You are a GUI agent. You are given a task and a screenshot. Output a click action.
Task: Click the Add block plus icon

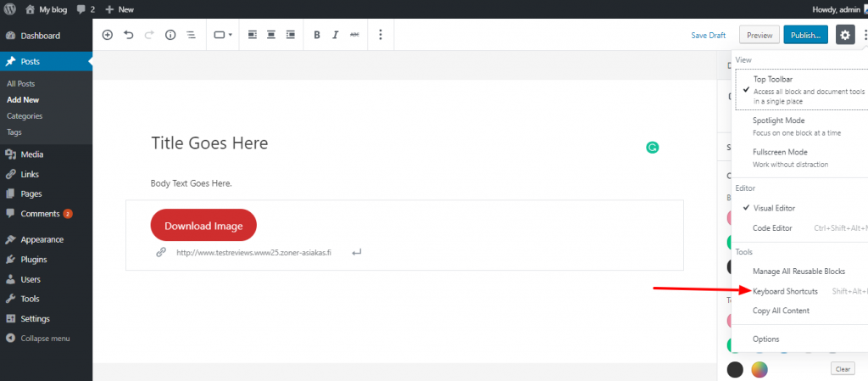(108, 35)
